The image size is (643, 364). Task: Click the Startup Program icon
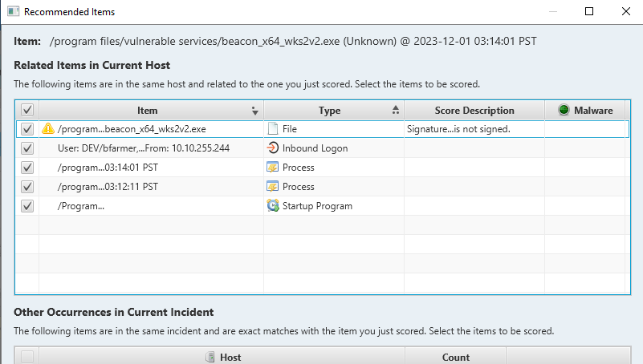[273, 206]
